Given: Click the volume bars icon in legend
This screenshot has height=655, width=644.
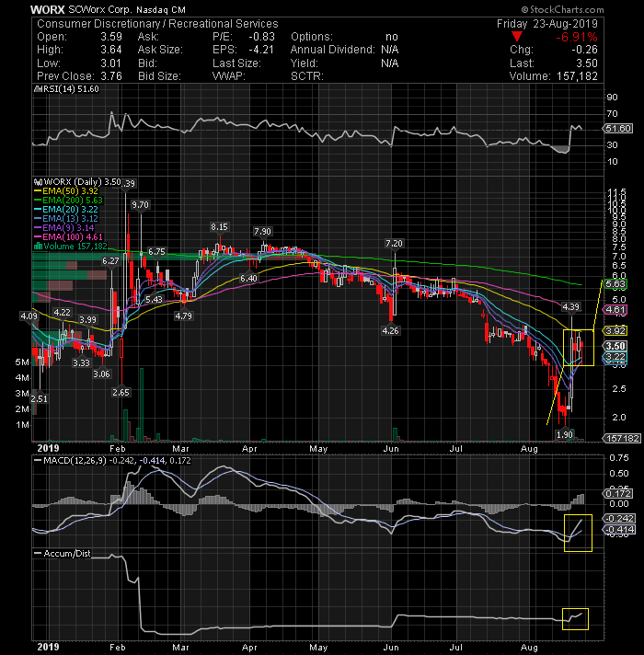Looking at the screenshot, I should pyautogui.click(x=38, y=247).
